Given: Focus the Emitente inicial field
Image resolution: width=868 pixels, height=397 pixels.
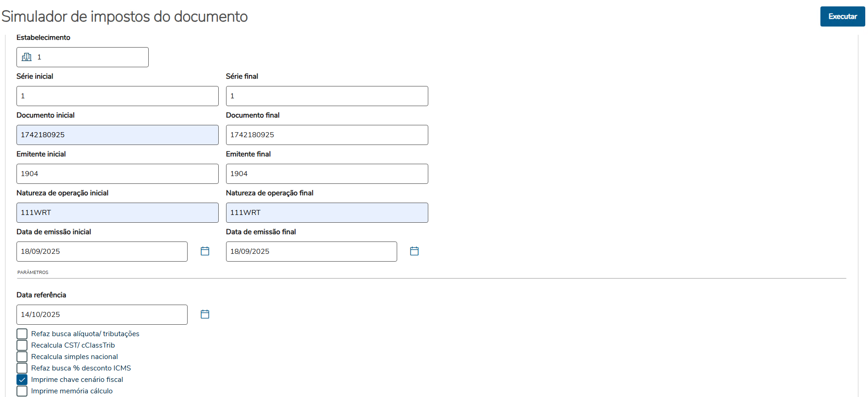Looking at the screenshot, I should coord(117,174).
